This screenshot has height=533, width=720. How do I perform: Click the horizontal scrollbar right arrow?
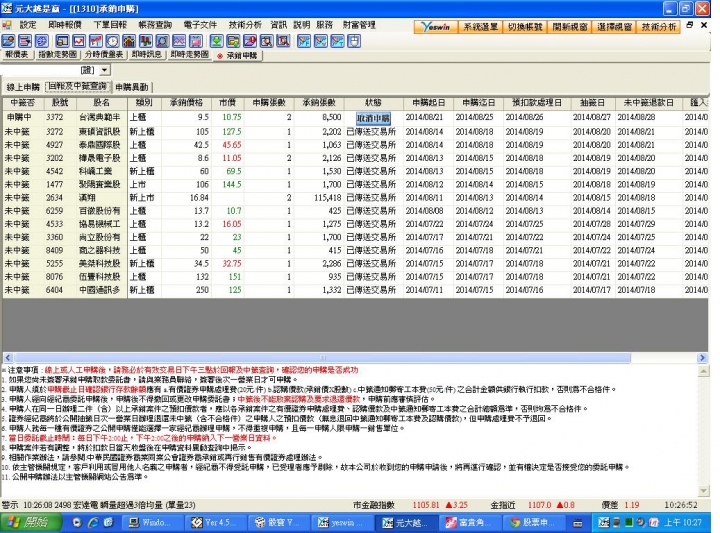[702, 358]
